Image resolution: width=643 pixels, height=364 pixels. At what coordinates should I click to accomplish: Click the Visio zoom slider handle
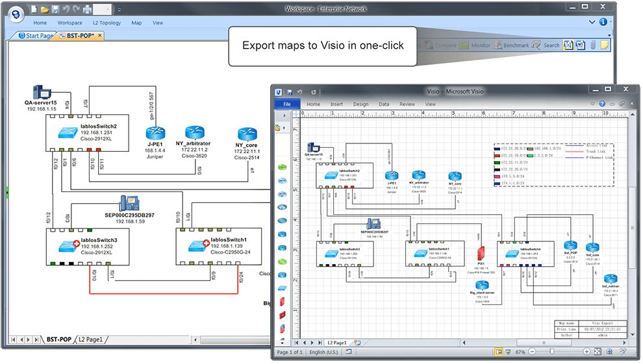tap(552, 352)
